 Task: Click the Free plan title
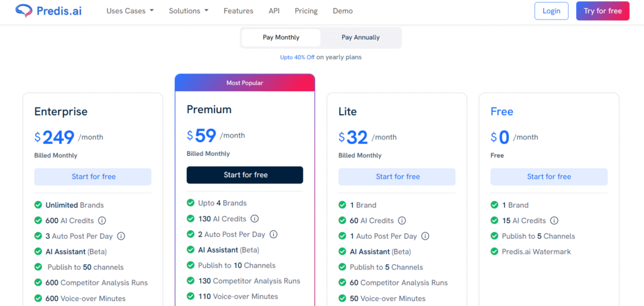click(502, 112)
